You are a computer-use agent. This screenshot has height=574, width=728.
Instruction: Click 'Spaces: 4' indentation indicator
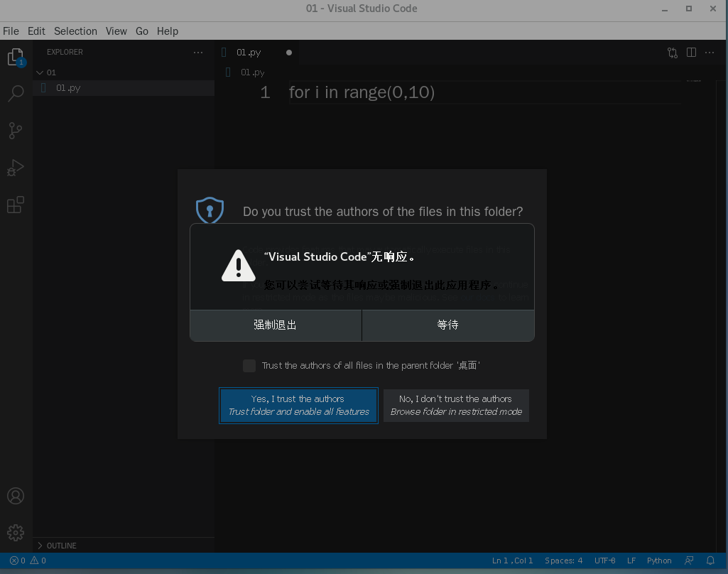click(563, 561)
